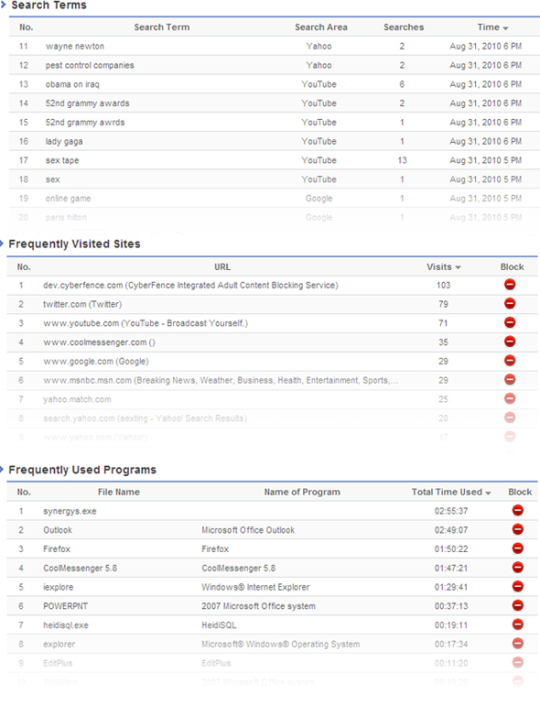Click the 103 visits count
This screenshot has width=540, height=705.
(x=443, y=286)
